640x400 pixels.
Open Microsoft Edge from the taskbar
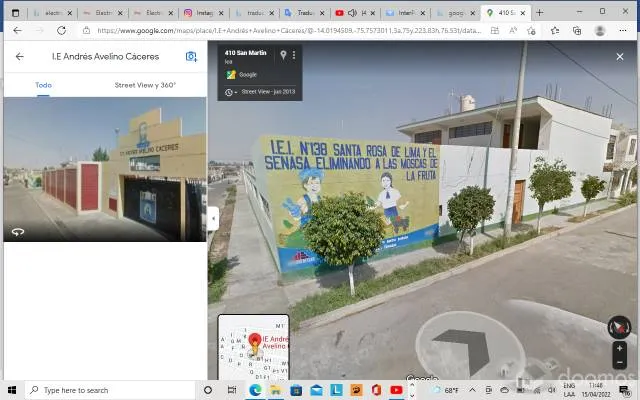(256, 390)
